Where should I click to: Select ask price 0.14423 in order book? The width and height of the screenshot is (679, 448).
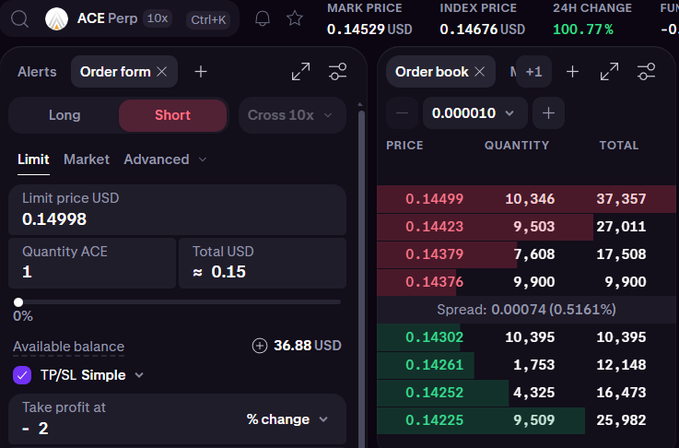pos(434,227)
